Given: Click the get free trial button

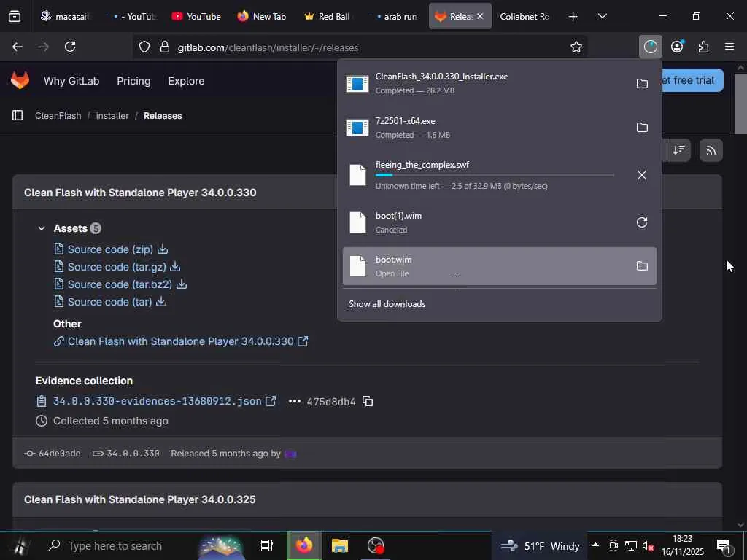Looking at the screenshot, I should point(692,80).
